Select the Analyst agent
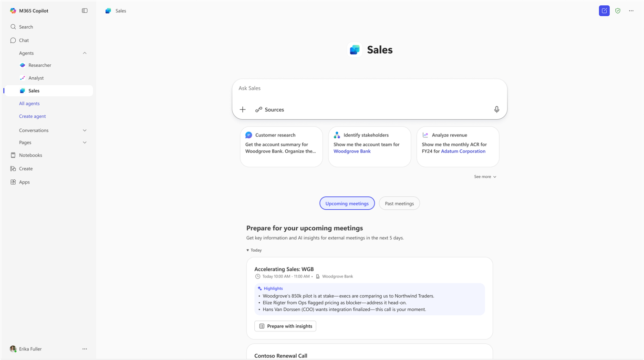The image size is (644, 360). coord(36,78)
